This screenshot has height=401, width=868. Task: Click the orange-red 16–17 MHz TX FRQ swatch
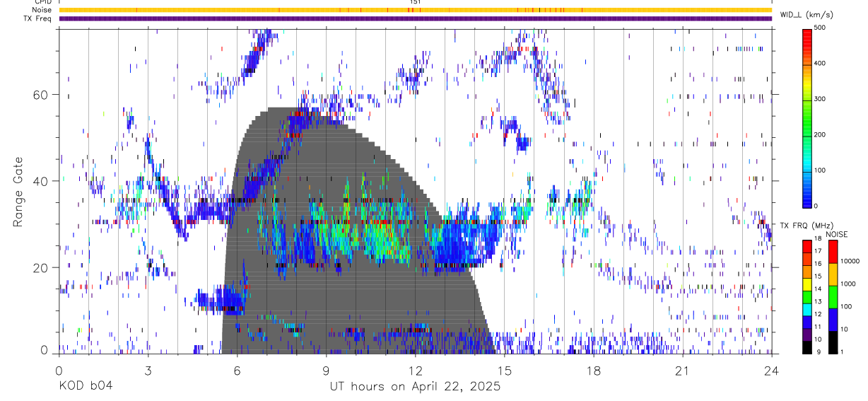coord(807,259)
